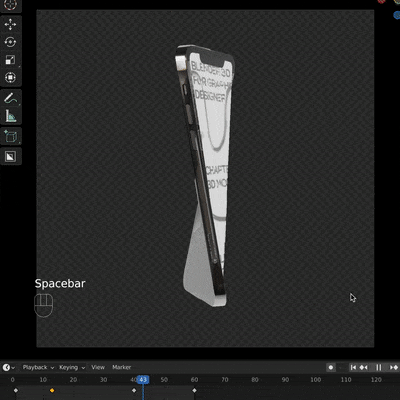Select the Move tool

[10, 24]
